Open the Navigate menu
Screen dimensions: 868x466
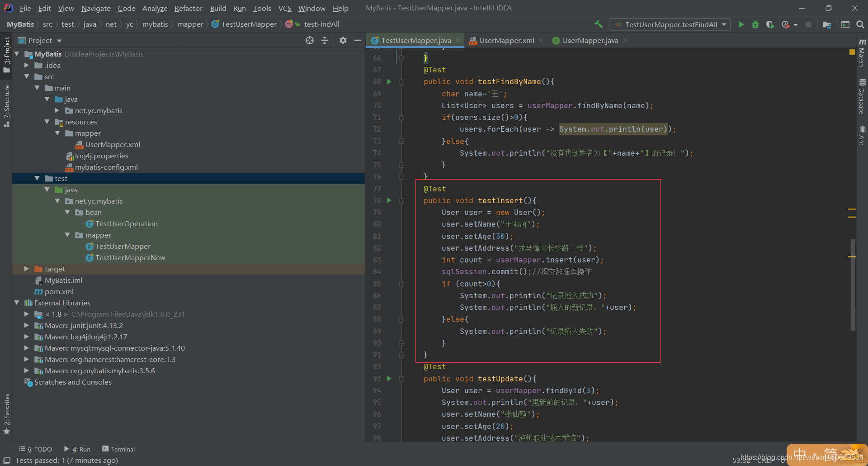[x=96, y=8]
